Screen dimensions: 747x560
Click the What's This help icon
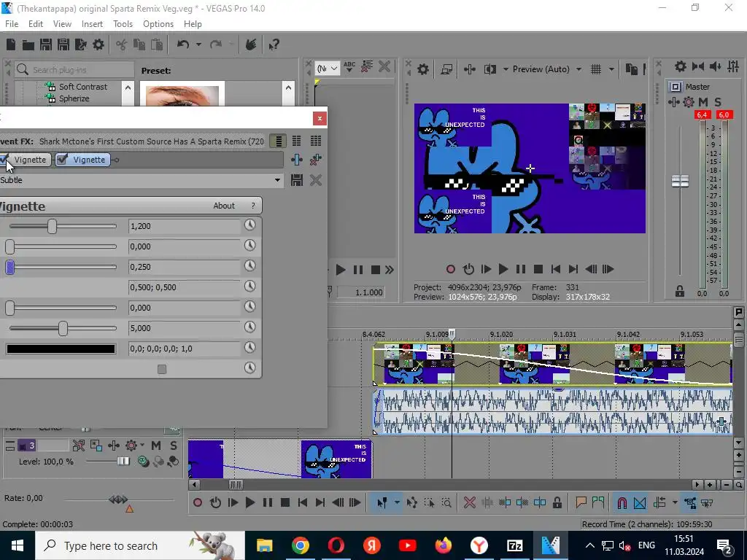(274, 44)
